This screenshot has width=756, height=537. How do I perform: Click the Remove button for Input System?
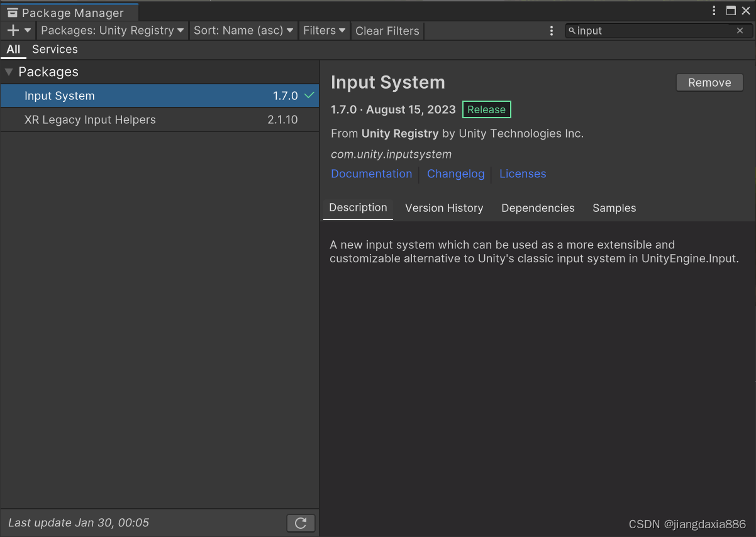point(709,82)
